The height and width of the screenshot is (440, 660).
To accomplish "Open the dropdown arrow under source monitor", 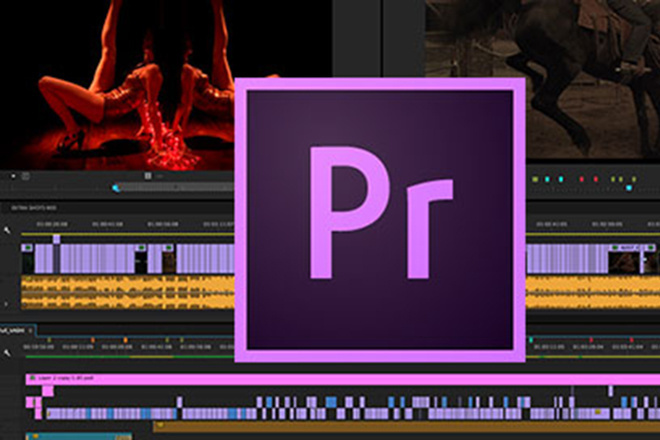I will [14, 176].
